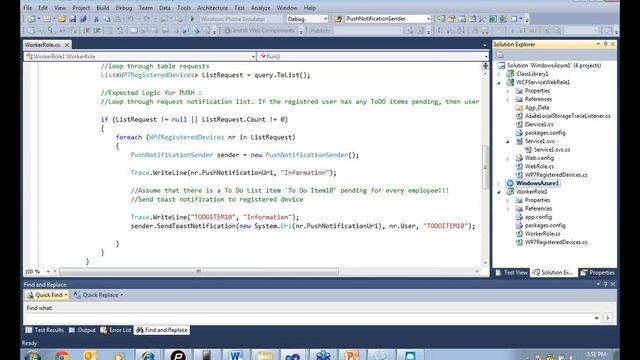Select Solution 'WindowsAzure1' root node
Screen dimensions: 640x360
[554, 65]
